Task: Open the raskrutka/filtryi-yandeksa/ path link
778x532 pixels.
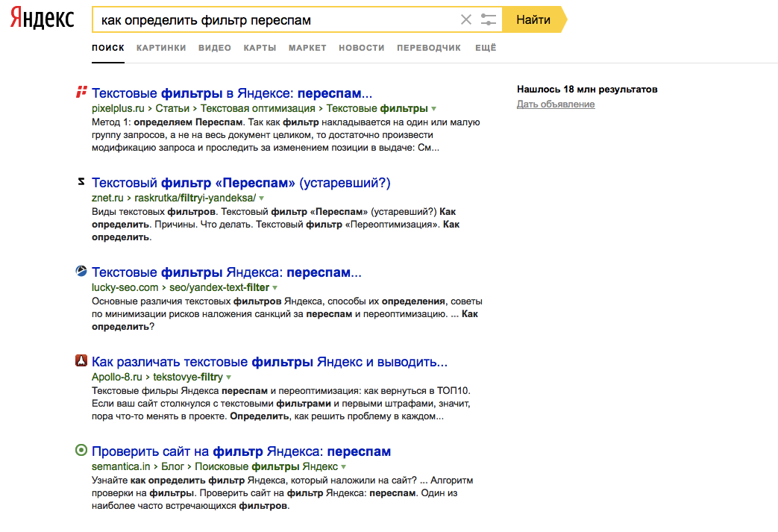Action: tap(195, 198)
